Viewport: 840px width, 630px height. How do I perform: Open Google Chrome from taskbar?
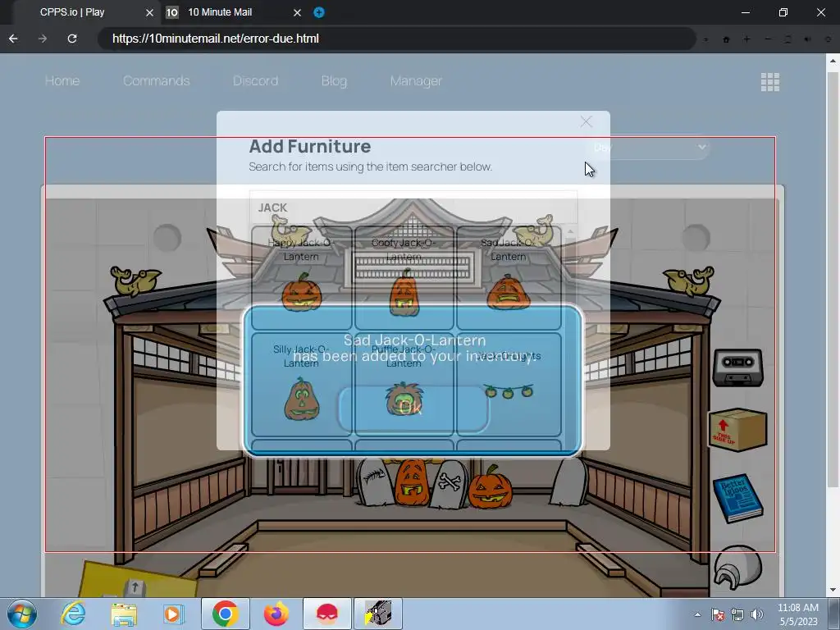coord(226,614)
